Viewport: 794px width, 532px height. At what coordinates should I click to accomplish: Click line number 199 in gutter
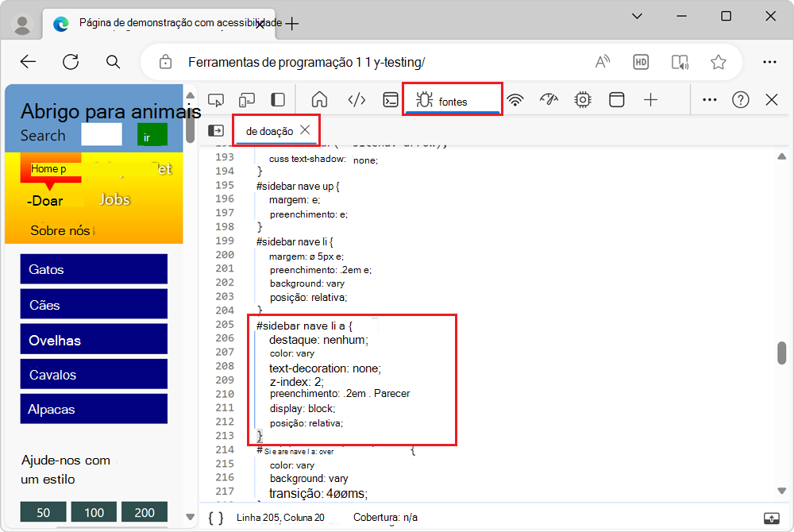[225, 241]
